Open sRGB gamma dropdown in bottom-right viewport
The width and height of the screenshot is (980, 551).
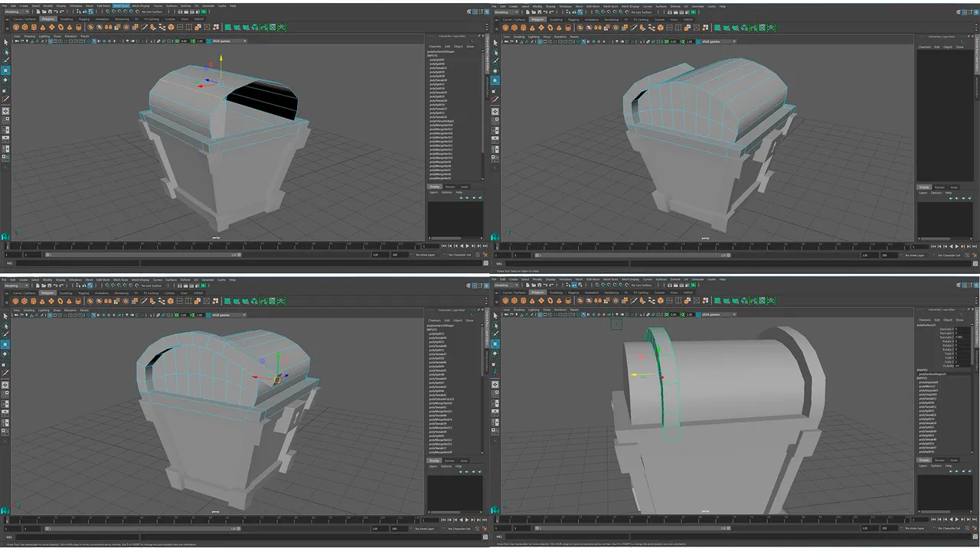tap(717, 315)
